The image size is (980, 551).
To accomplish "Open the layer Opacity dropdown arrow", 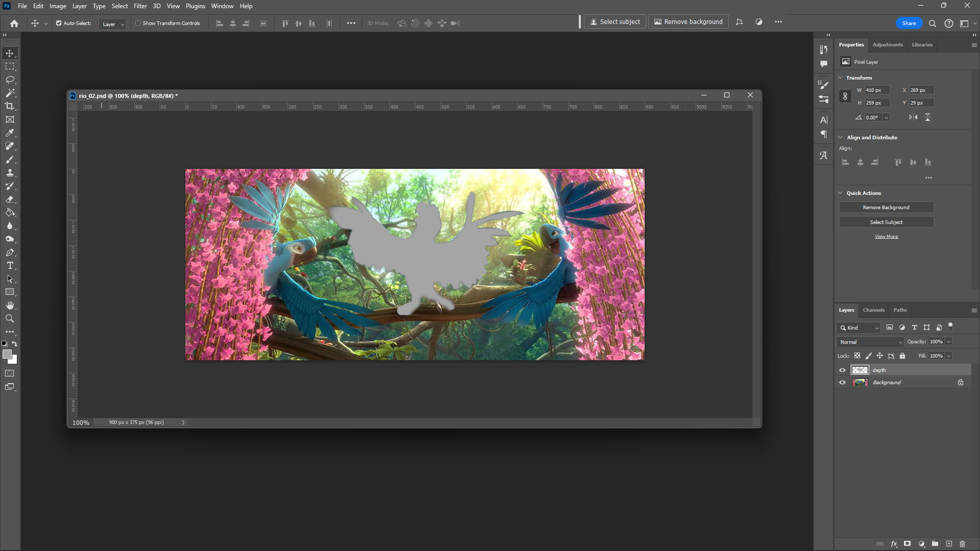I will 949,342.
